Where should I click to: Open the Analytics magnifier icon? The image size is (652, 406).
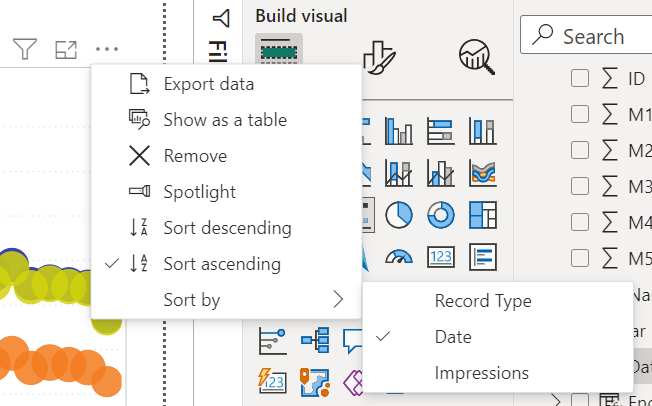477,57
